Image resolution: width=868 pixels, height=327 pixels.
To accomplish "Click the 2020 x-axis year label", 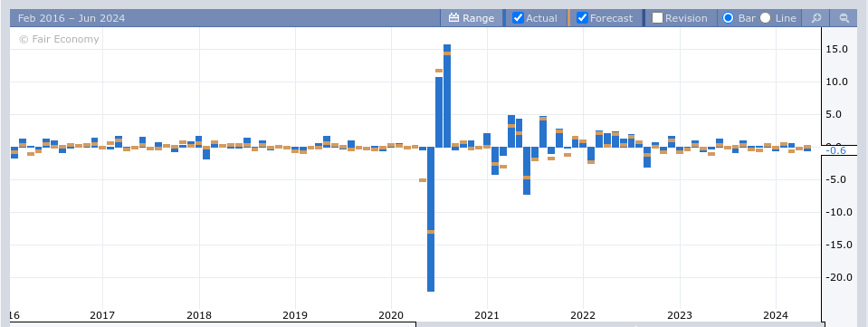I will pos(391,315).
